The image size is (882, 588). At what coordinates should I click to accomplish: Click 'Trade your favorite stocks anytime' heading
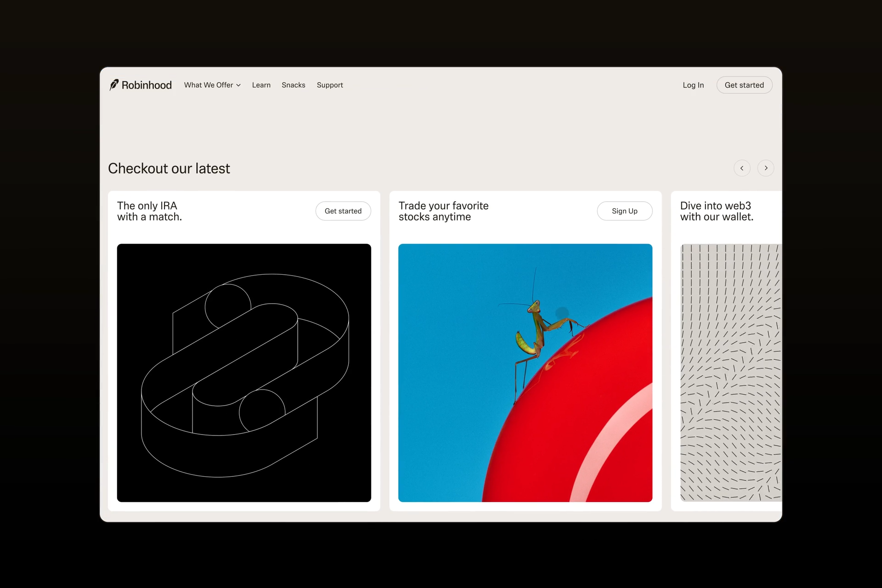pyautogui.click(x=443, y=211)
